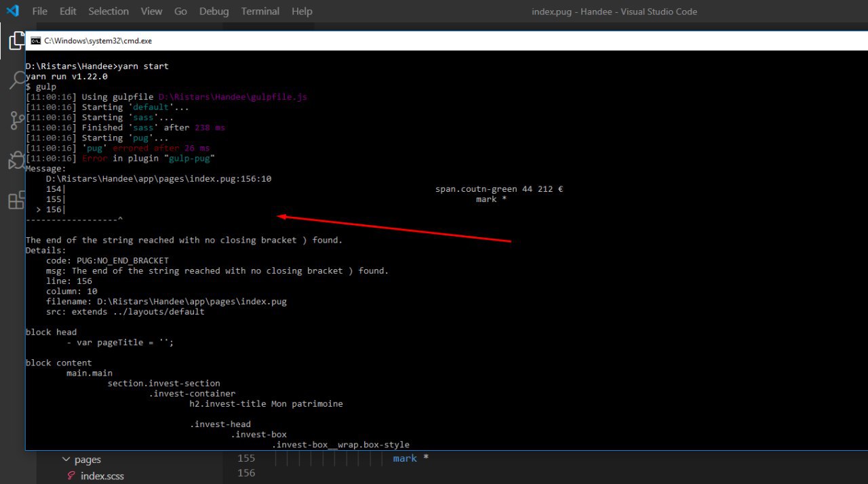Click the 'main.main' line
Screen dimensions: 868x484
pyautogui.click(x=90, y=373)
